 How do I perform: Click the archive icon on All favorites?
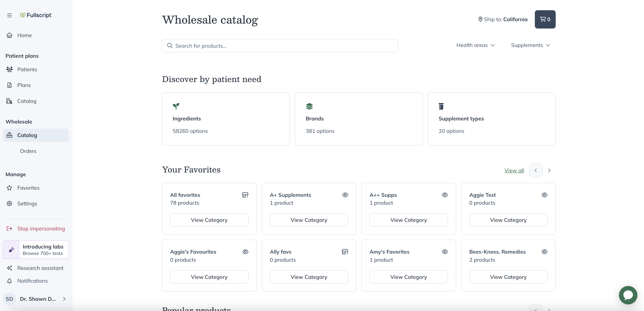(245, 195)
